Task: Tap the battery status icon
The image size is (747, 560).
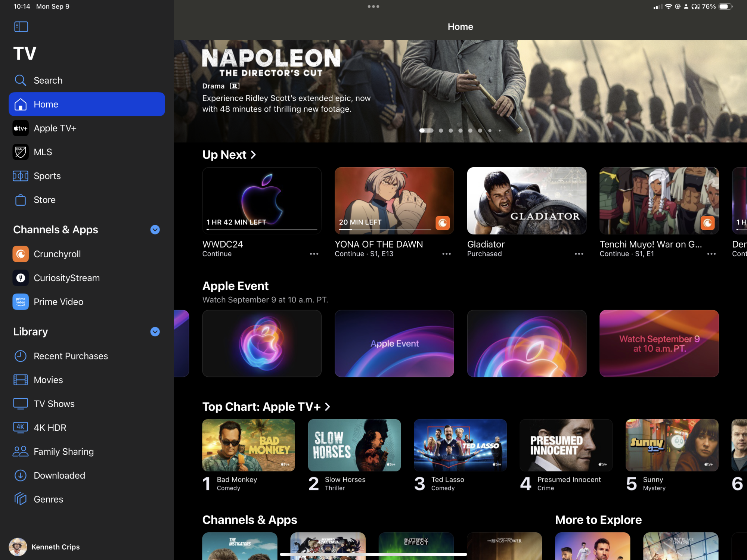Action: [726, 6]
